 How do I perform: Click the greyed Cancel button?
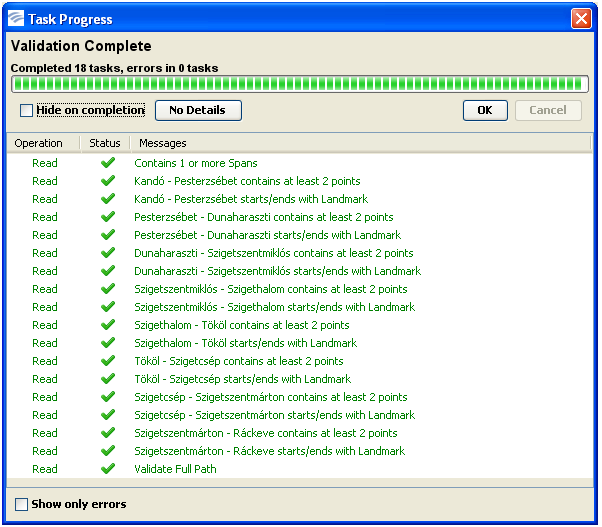[x=548, y=111]
